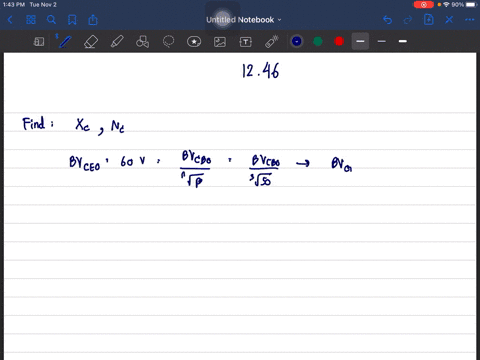The width and height of the screenshot is (480, 360).
Task: Open the more options menu
Action: pos(470,20)
